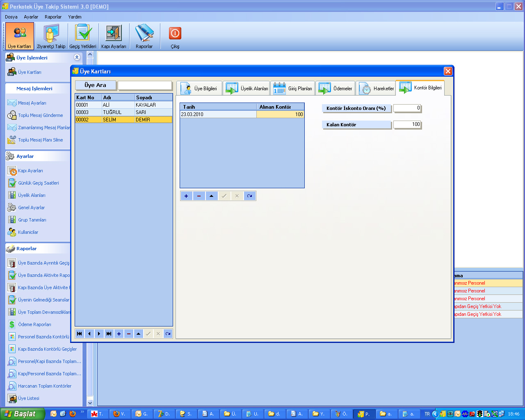
Task: Click the Üye Ara button
Action: [96, 85]
